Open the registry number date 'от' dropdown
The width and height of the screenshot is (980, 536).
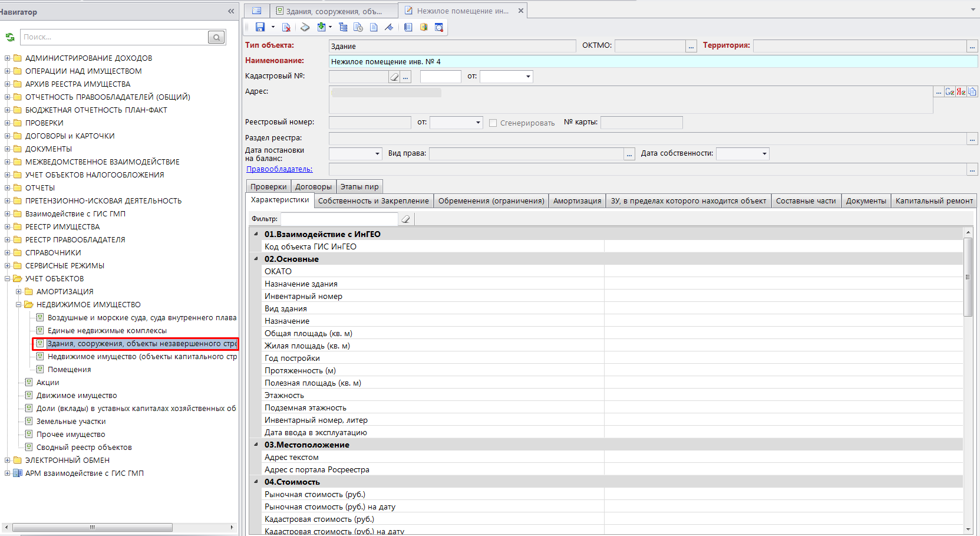click(478, 123)
